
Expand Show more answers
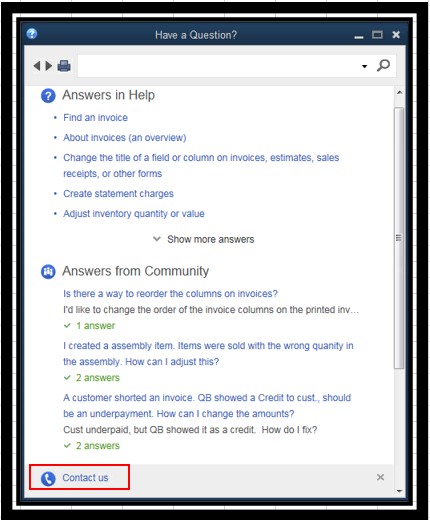(x=204, y=239)
